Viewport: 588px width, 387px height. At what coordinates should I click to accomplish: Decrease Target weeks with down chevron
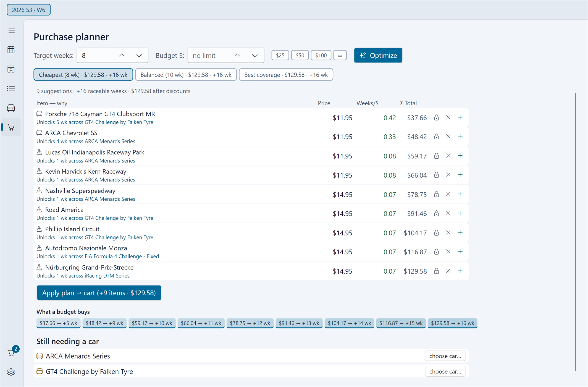click(139, 55)
